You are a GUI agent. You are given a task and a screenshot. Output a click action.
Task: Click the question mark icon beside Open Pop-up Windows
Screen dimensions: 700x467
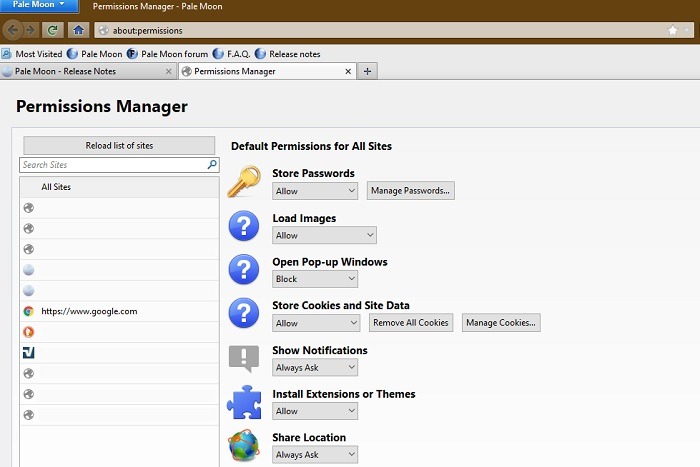point(244,270)
